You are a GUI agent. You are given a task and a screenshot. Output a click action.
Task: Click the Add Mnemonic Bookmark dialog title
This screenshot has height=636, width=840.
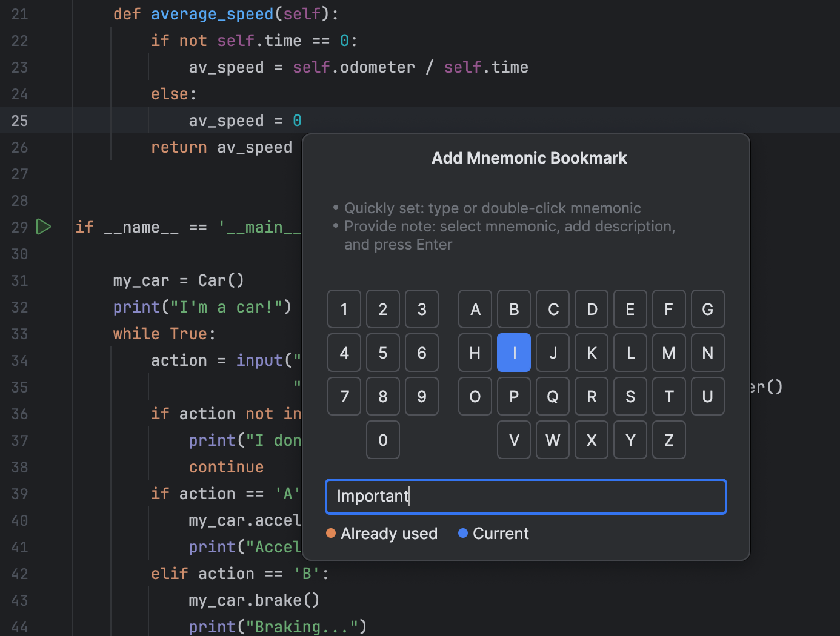click(529, 157)
